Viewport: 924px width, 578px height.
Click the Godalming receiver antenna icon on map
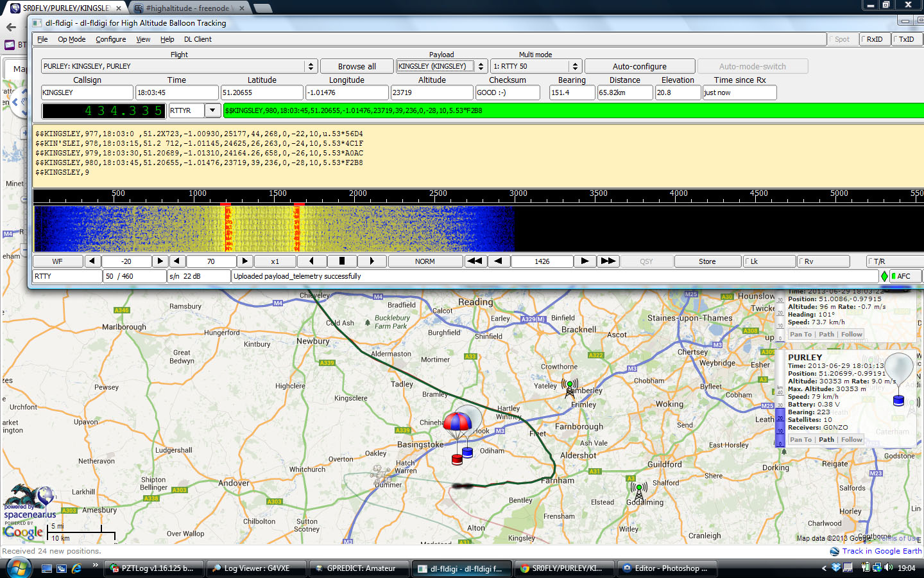(638, 492)
